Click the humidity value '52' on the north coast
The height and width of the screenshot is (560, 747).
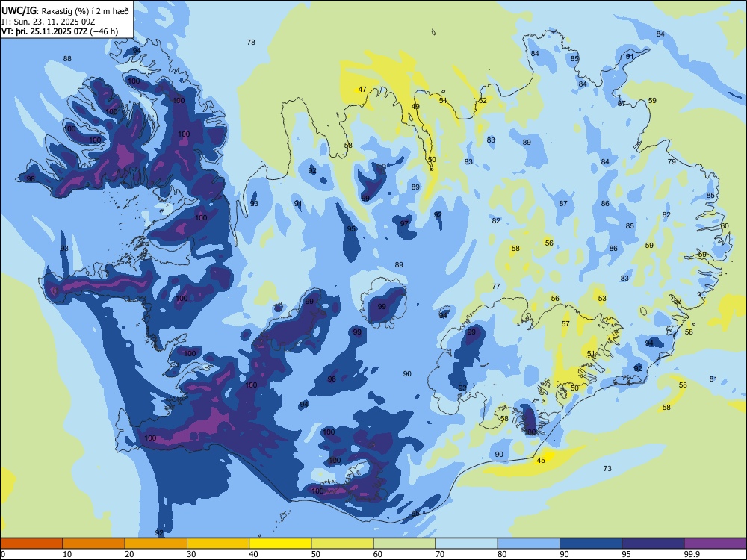[483, 101]
